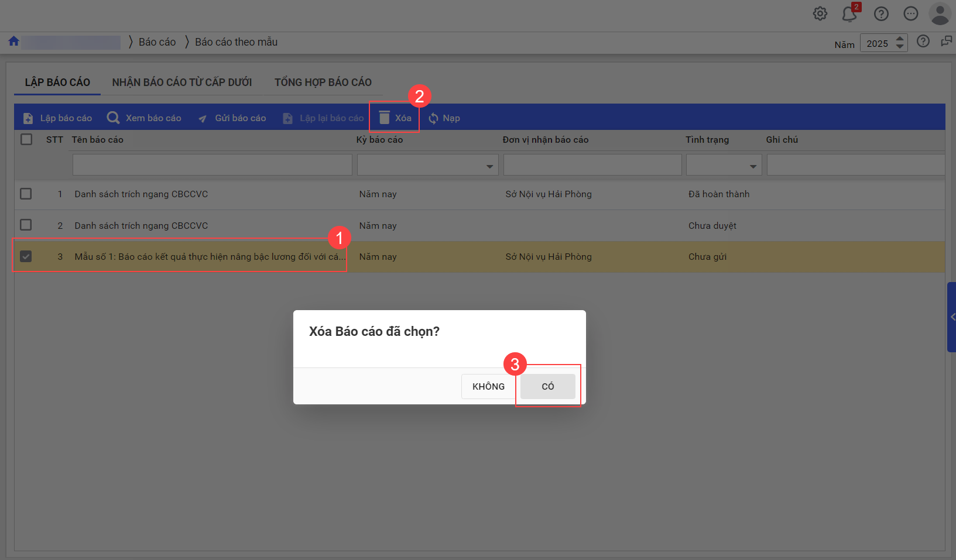Go to home via house icon
Image resolution: width=956 pixels, height=560 pixels.
click(13, 41)
